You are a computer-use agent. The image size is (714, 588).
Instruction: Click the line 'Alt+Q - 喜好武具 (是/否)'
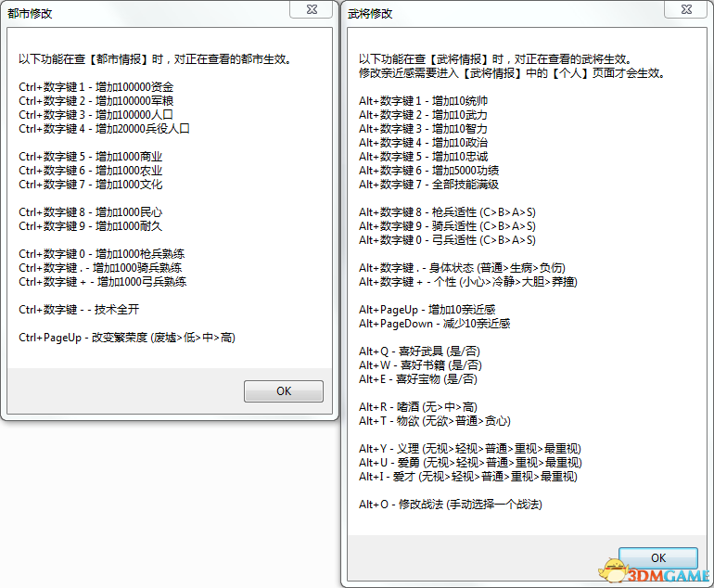(420, 352)
